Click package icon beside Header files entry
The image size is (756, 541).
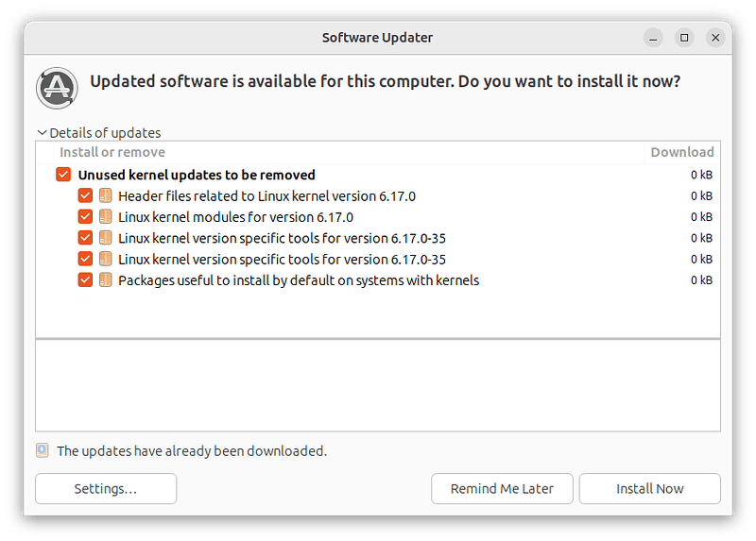[x=106, y=195]
